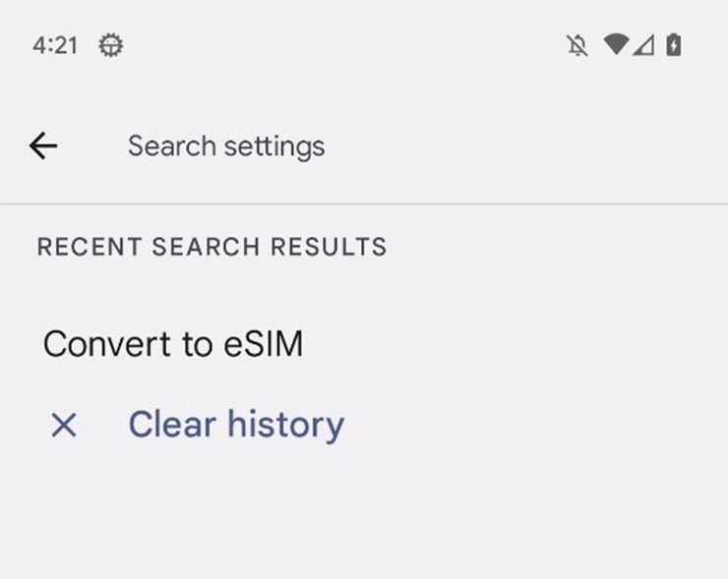
Task: Tap the 4:21 clock in status bar
Action: click(x=55, y=45)
